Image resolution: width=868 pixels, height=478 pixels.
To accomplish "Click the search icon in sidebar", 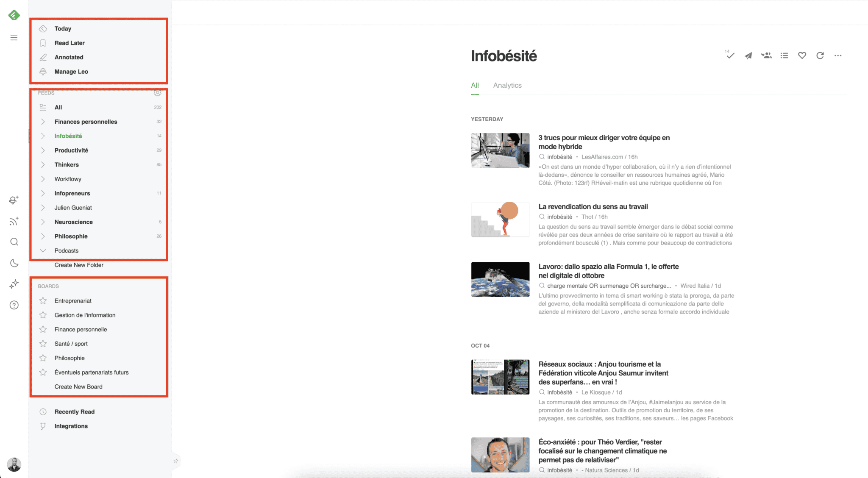I will point(15,242).
